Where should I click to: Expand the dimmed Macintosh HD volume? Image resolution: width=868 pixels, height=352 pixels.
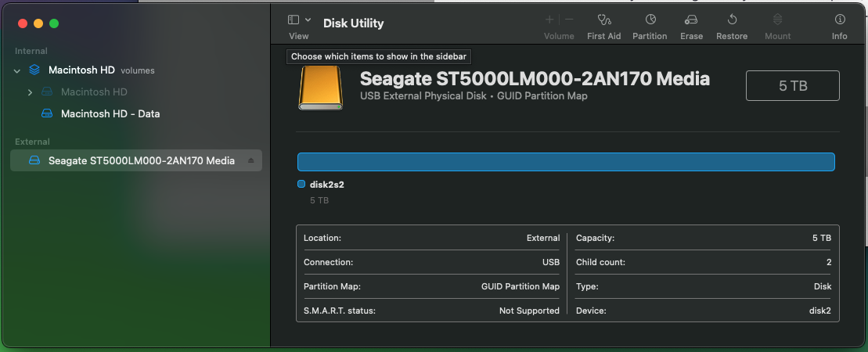click(x=30, y=92)
